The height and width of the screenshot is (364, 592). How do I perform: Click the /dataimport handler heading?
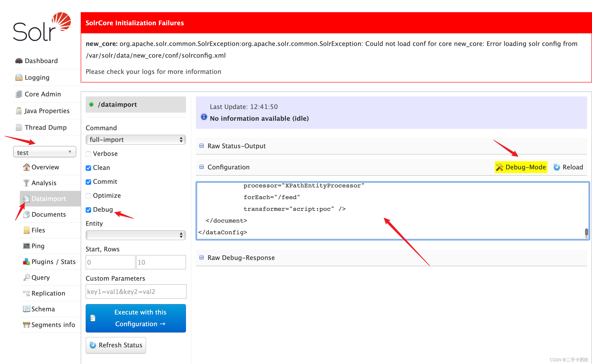click(x=136, y=104)
